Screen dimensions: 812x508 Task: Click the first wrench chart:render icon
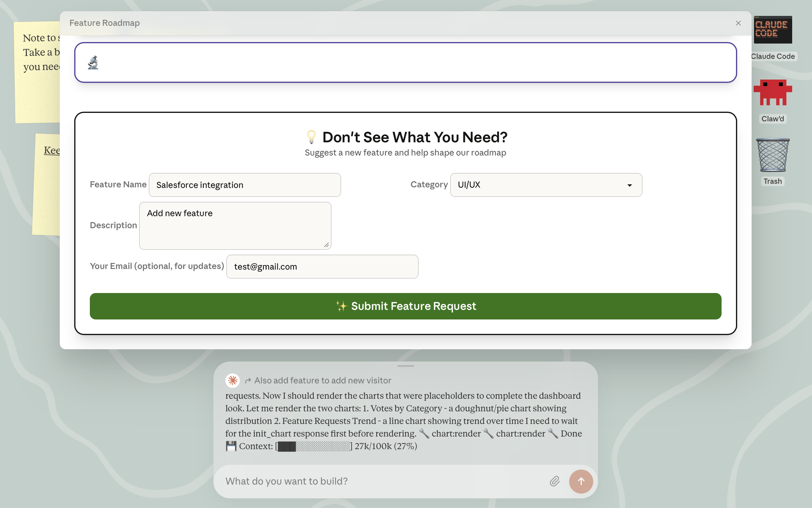(x=425, y=434)
